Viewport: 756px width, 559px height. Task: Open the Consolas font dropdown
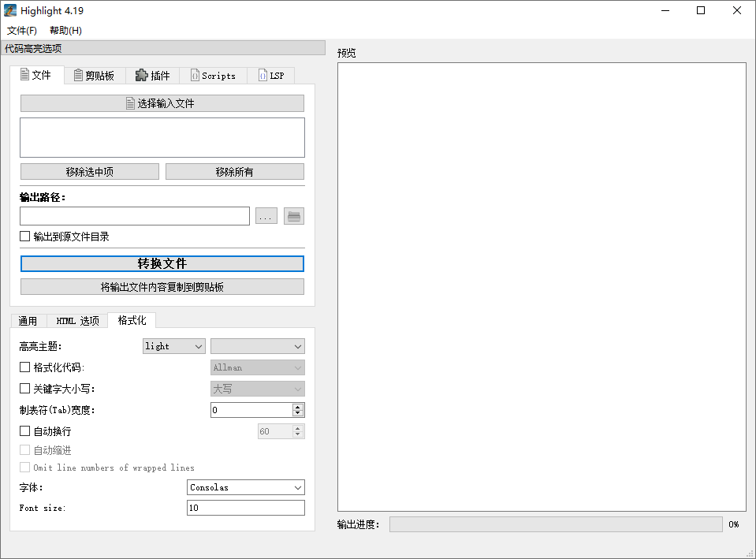coord(246,487)
